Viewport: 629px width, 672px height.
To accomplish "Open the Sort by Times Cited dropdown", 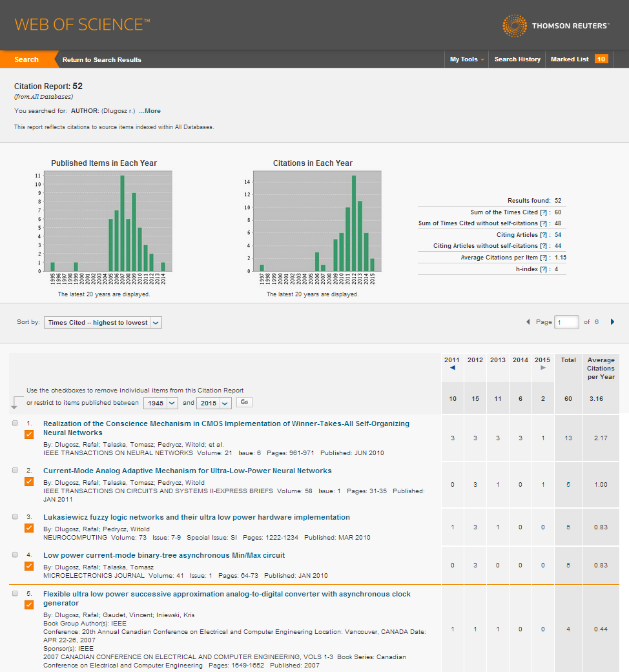I will [103, 323].
